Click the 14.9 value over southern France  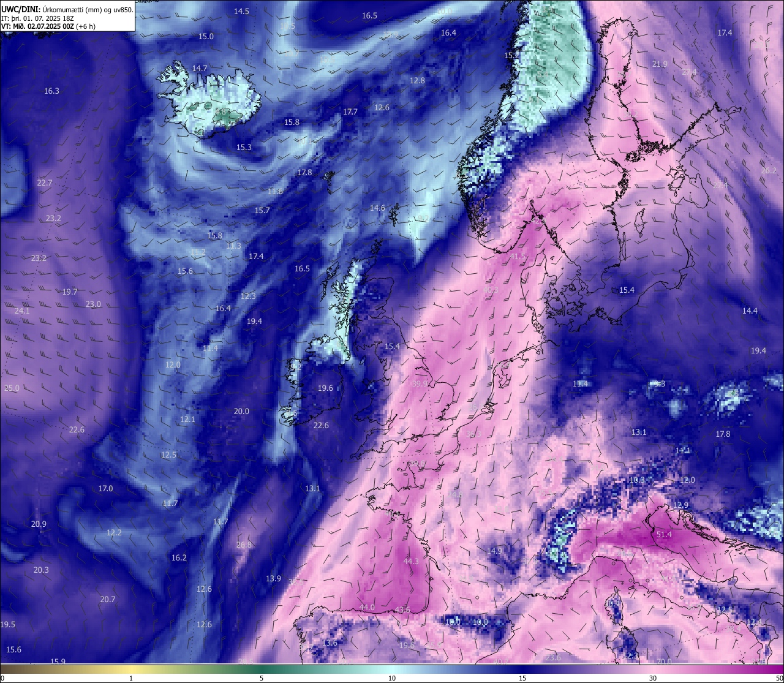494,551
